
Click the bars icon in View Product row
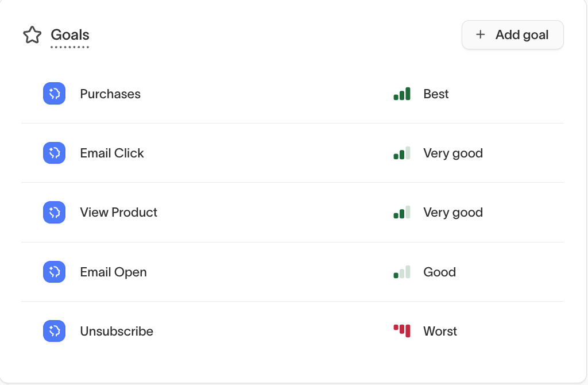(402, 213)
